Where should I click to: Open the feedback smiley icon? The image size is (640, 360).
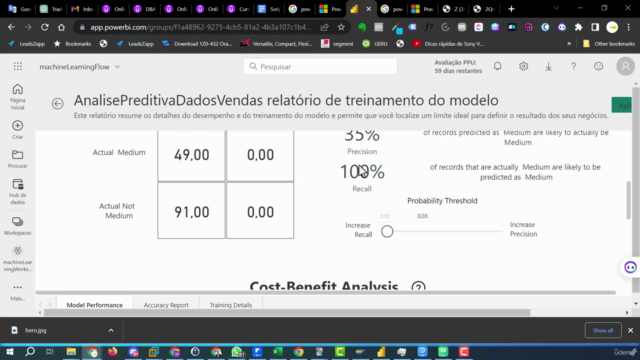coord(598,66)
